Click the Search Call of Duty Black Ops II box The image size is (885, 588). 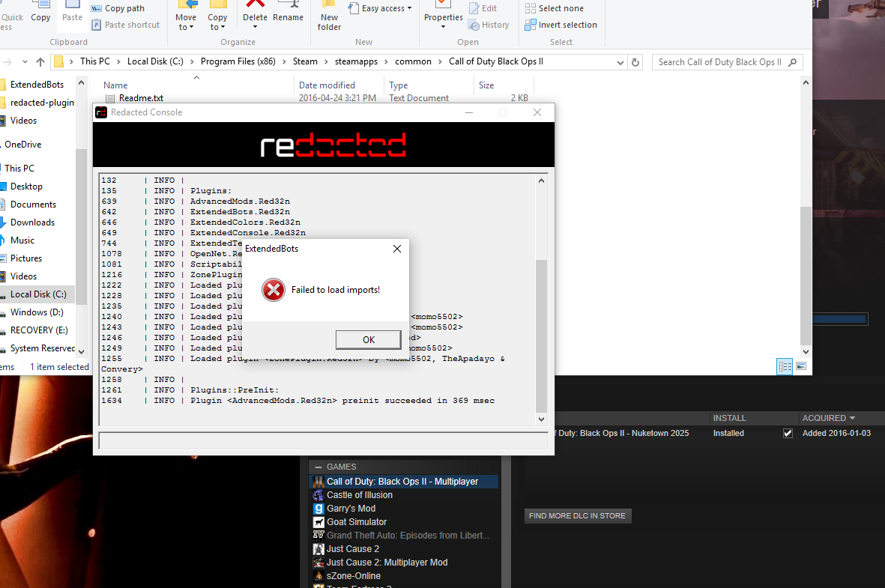719,62
